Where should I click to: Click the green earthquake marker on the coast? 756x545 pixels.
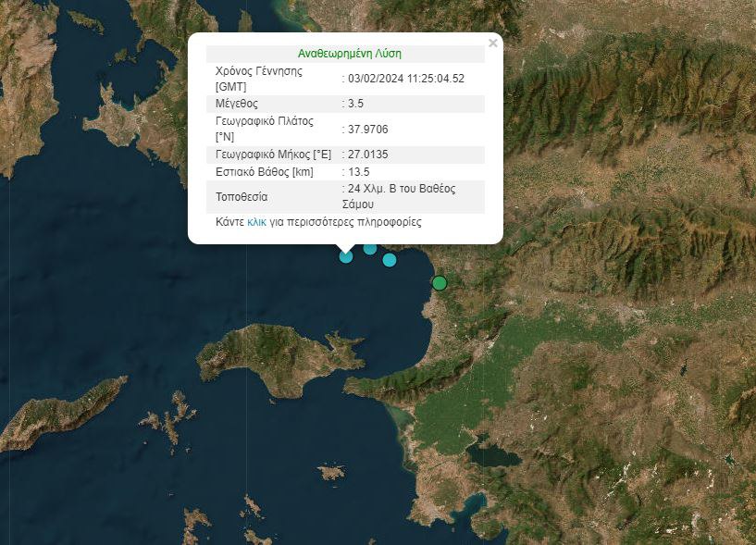pos(440,283)
